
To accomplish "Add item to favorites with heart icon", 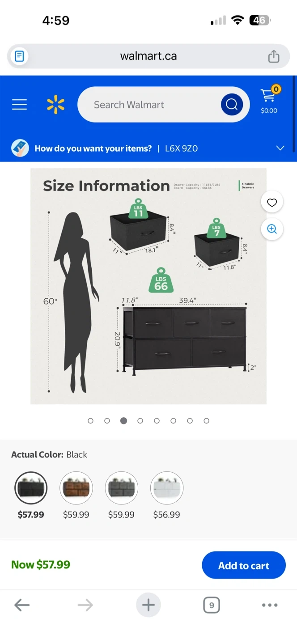I will [x=272, y=203].
